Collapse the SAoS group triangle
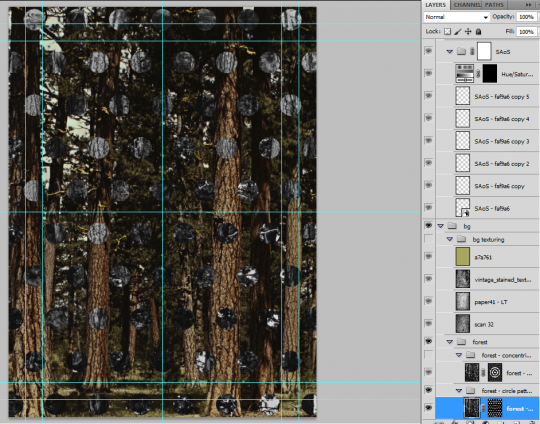The image size is (540, 424). coord(449,52)
